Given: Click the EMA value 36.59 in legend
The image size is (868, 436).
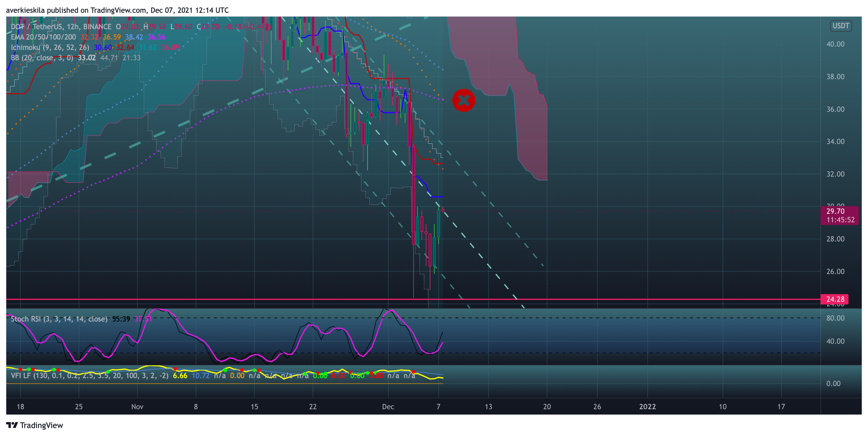Looking at the screenshot, I should [112, 37].
